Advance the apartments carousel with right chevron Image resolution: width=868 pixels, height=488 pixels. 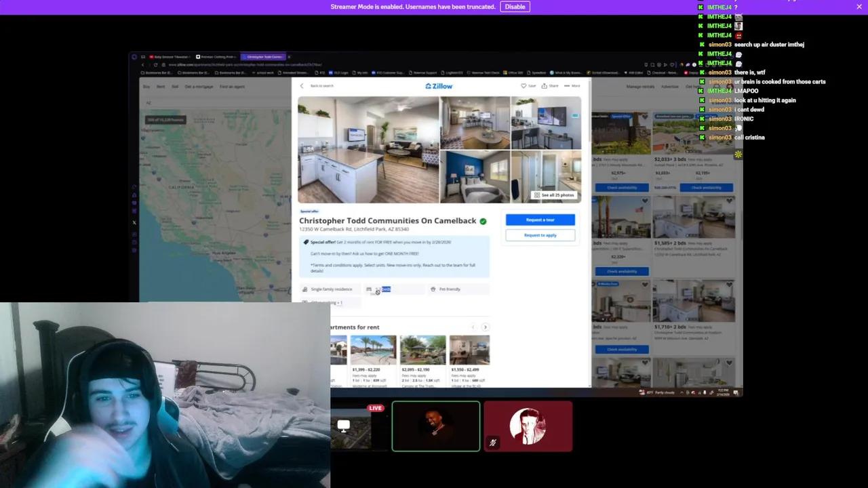(485, 327)
